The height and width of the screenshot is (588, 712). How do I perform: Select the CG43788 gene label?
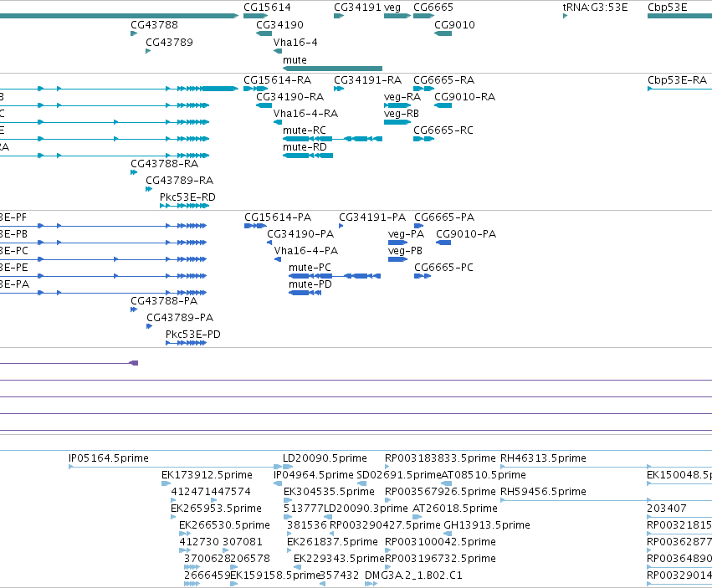pos(155,25)
